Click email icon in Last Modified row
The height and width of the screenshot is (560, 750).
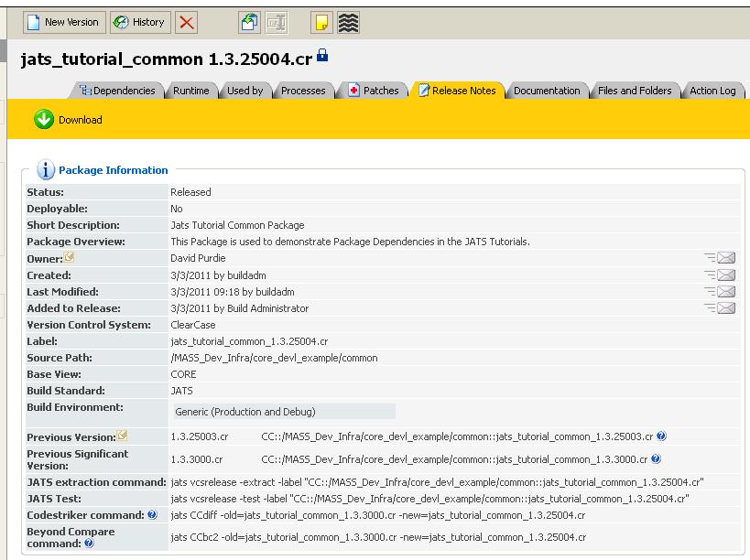tap(726, 292)
